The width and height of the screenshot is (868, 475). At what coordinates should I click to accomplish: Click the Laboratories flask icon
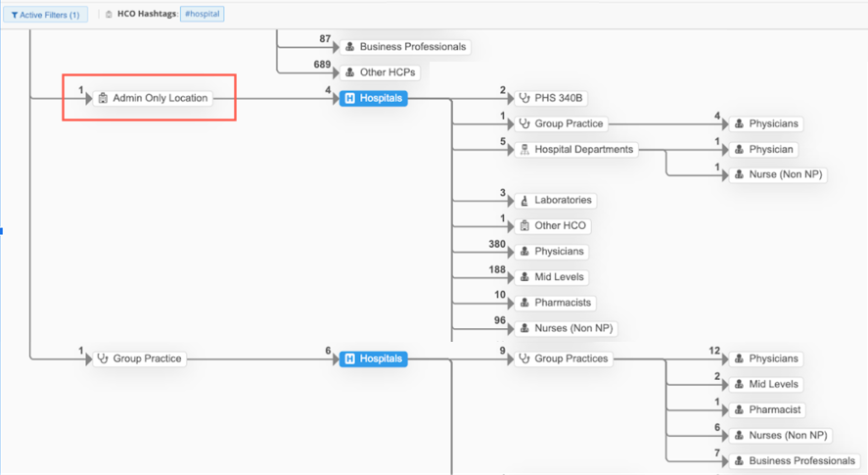tap(525, 200)
